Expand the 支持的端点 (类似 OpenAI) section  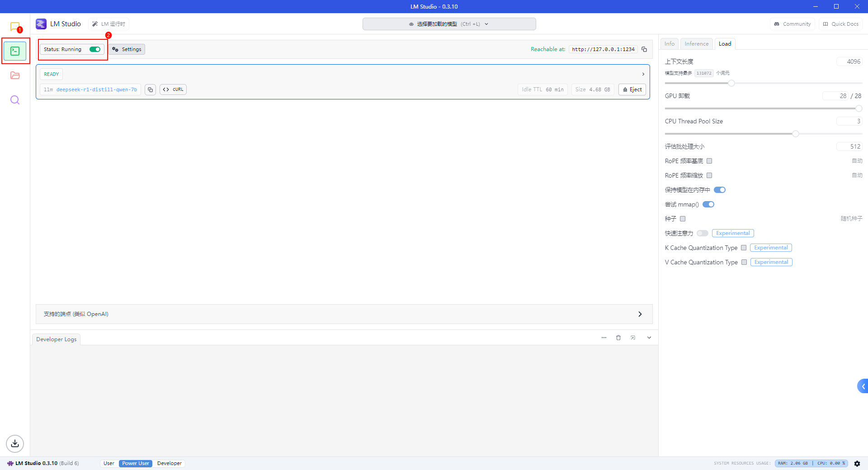pos(640,314)
